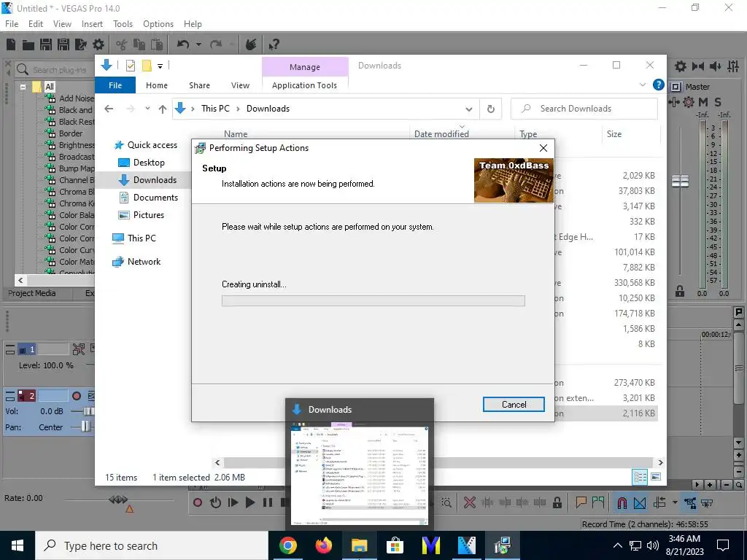Viewport: 747px width, 560px height.
Task: Click the What's This help cursor icon
Action: click(274, 44)
